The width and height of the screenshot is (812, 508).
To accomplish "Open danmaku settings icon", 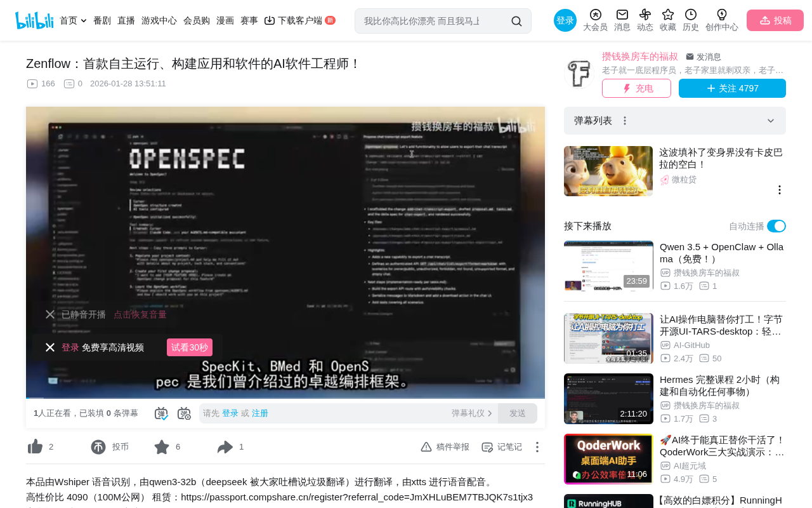I will click(x=184, y=413).
